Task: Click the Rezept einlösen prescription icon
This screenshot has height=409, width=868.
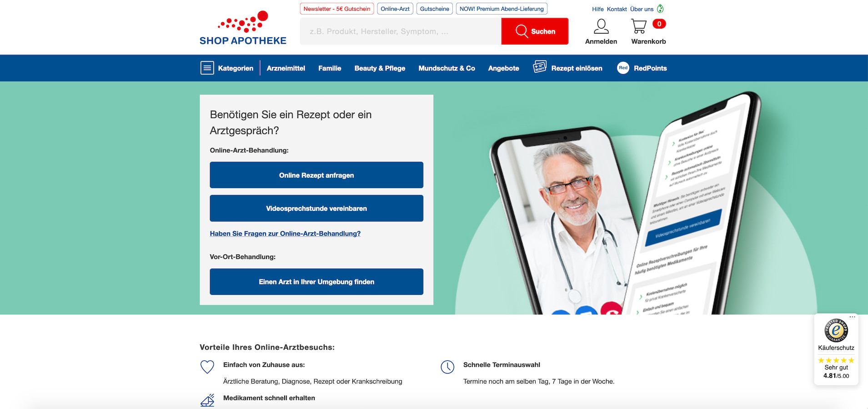Action: (x=540, y=67)
